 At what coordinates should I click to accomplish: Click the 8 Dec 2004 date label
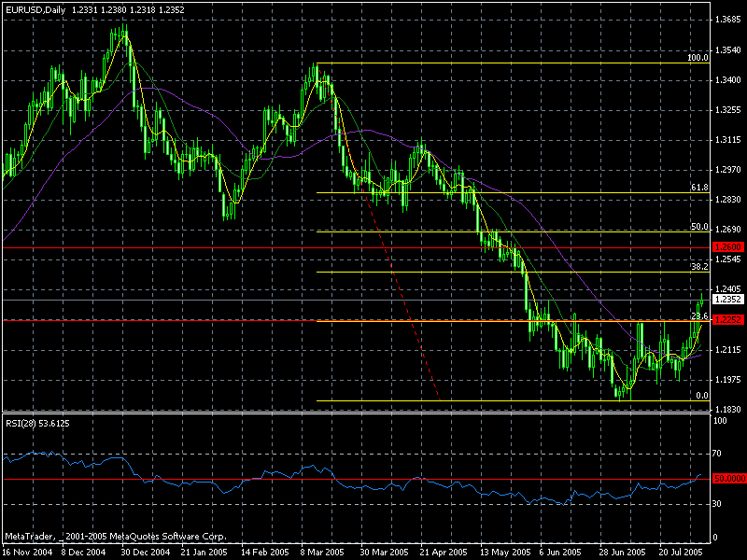tap(83, 553)
